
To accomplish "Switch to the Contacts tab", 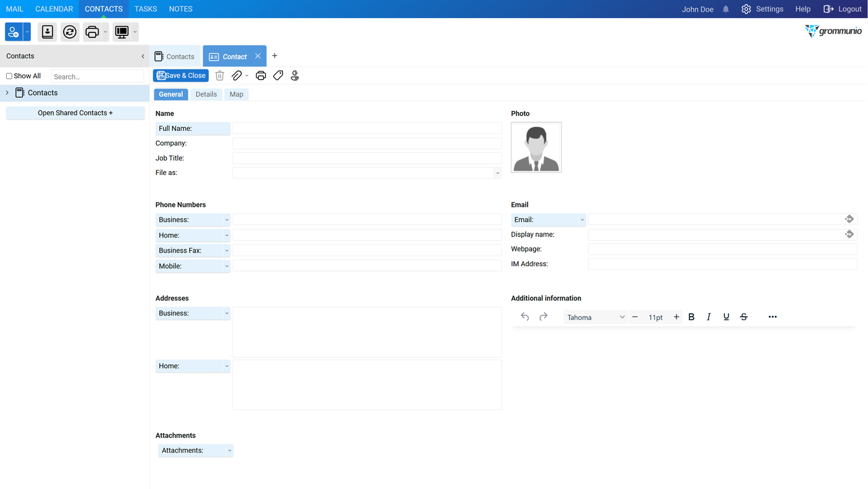I will 175,56.
